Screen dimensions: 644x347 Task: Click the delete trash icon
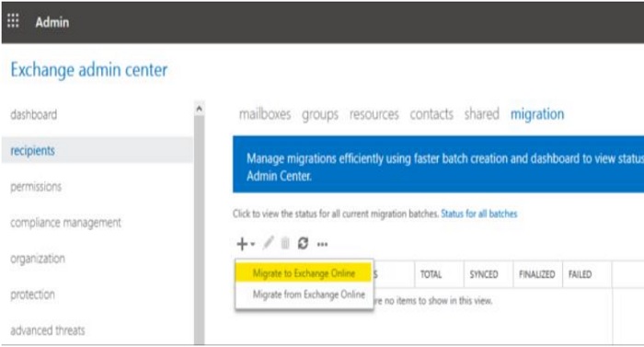coord(285,243)
